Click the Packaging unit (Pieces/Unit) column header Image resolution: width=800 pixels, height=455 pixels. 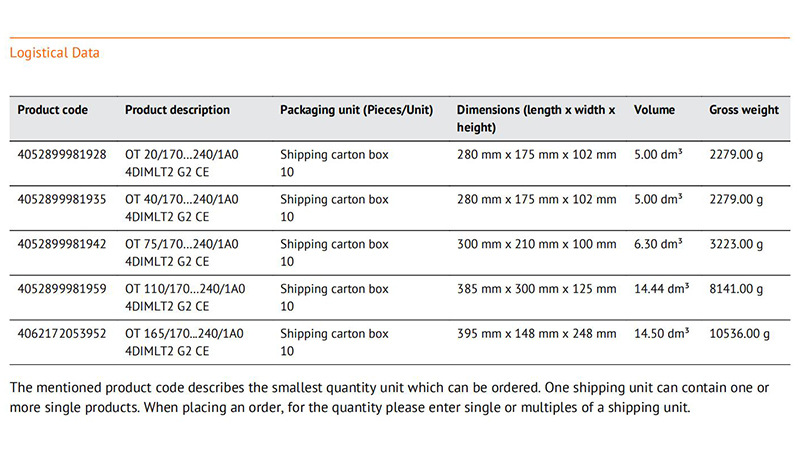[356, 110]
